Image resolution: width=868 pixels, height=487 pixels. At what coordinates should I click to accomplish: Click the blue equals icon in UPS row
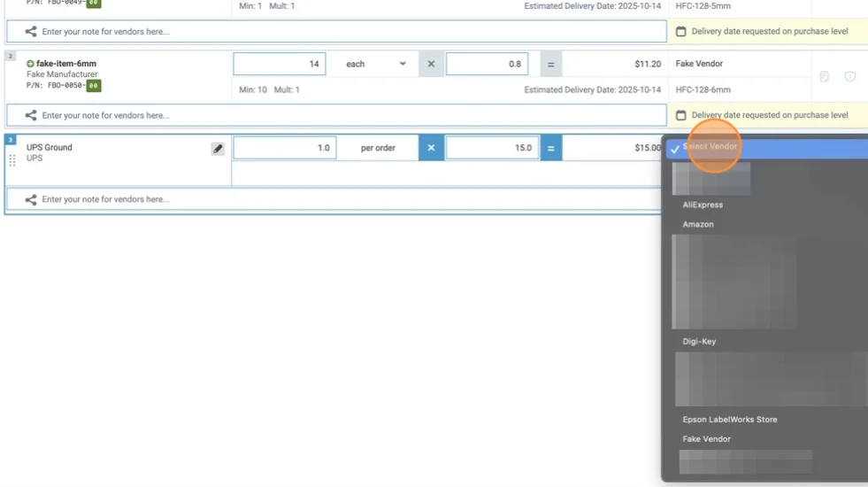coord(550,148)
